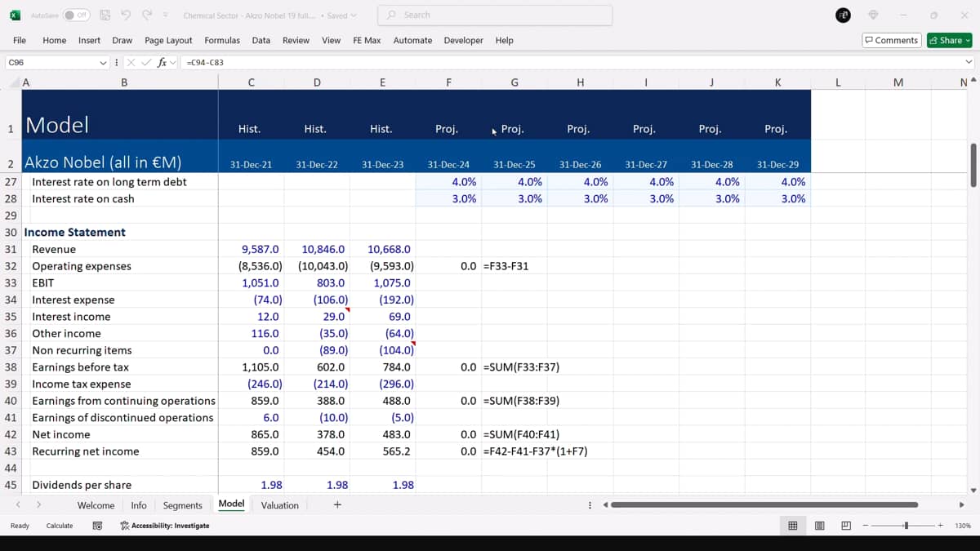
Task: Open the Developer ribbon tab
Action: [463, 40]
